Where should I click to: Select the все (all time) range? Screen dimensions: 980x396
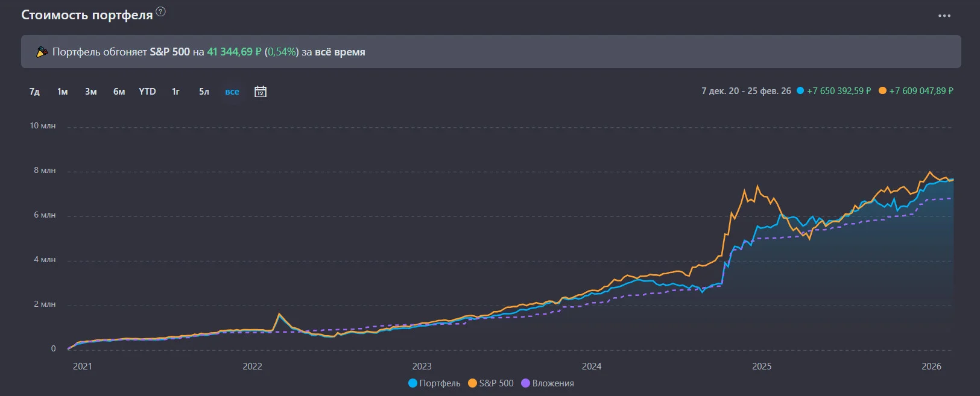[x=232, y=92]
